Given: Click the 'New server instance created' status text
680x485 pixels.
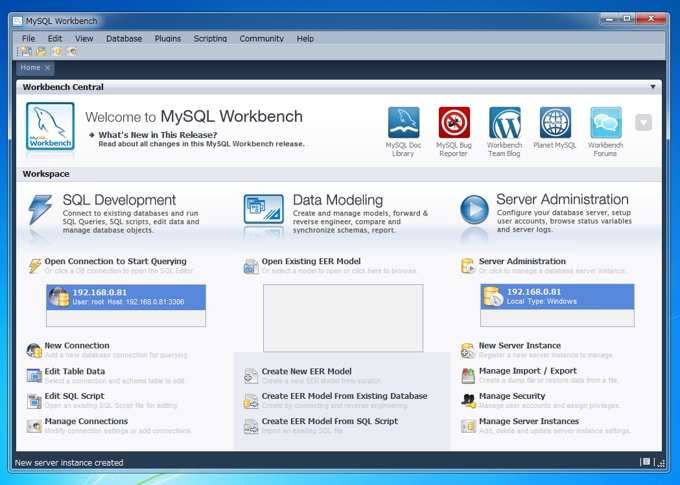Looking at the screenshot, I should [69, 463].
